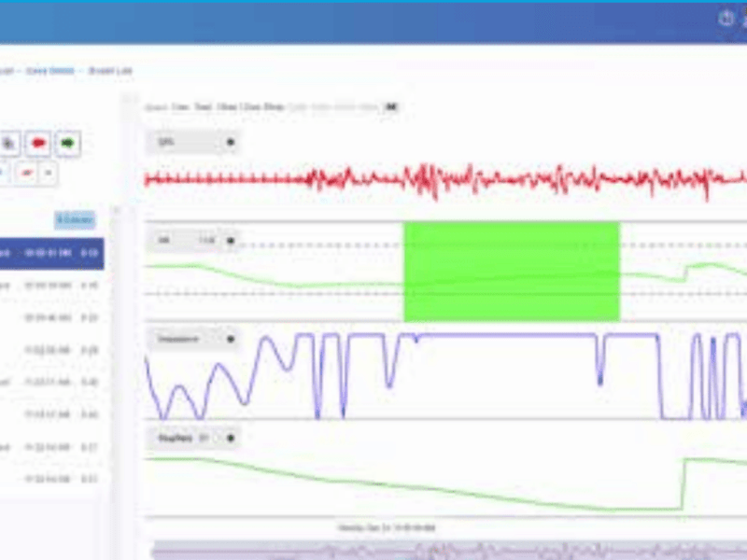Click the power icon in the blue header
Image resolution: width=747 pixels, height=560 pixels.
point(726,18)
